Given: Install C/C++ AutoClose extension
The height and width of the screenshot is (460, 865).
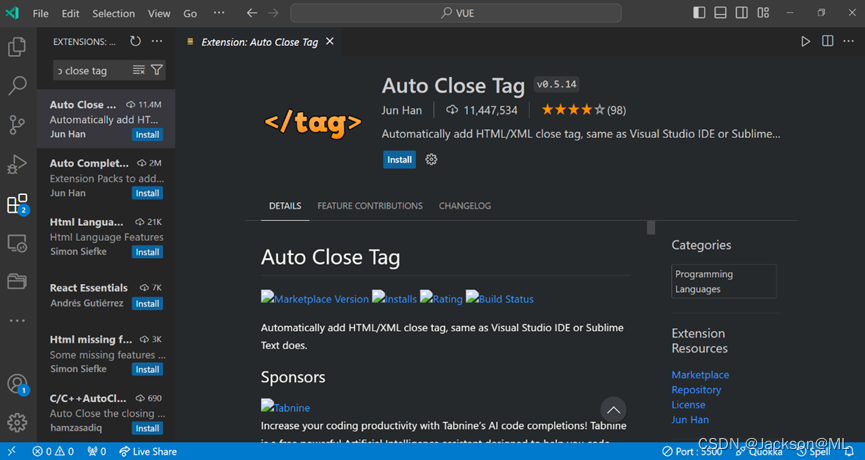Looking at the screenshot, I should pyautogui.click(x=147, y=428).
